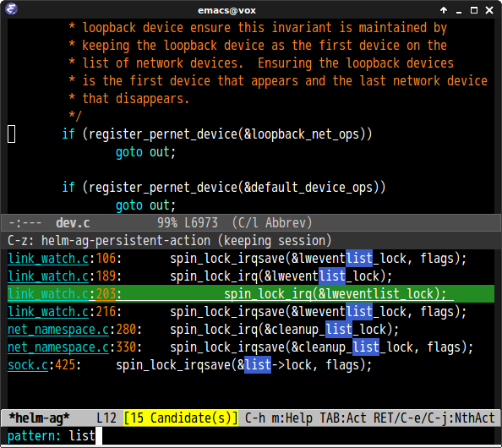Click the comment line 'that disappears.'
Viewport: 502px width, 448px height.
tap(129, 99)
